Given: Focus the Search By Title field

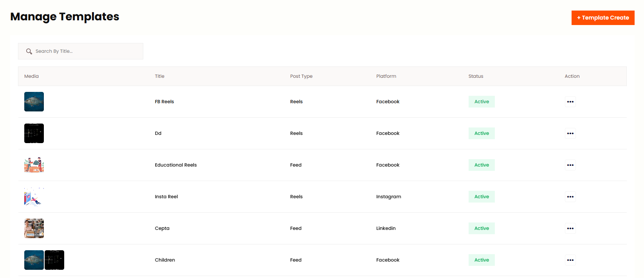Looking at the screenshot, I should 86,51.
